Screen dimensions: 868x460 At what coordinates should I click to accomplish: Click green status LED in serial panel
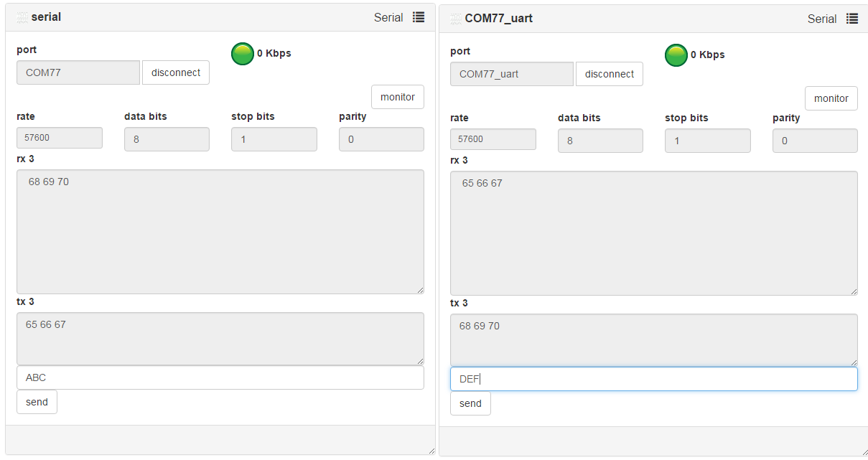point(243,54)
